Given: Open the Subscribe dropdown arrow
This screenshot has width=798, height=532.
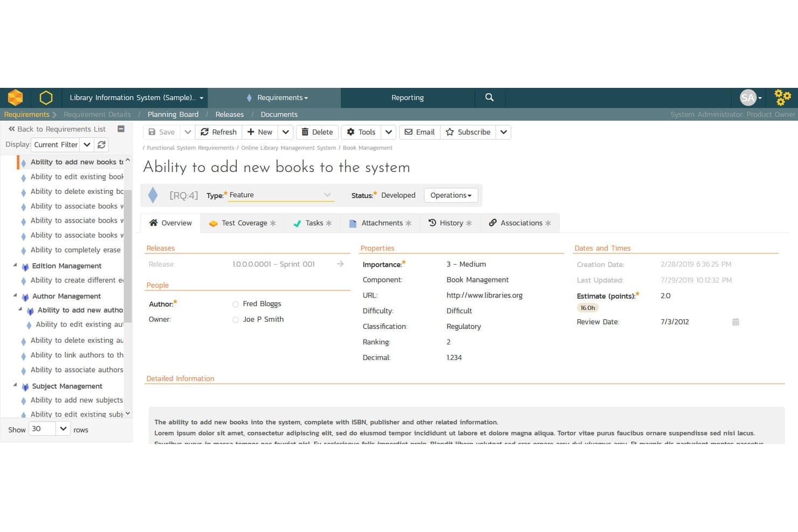Looking at the screenshot, I should pyautogui.click(x=504, y=132).
